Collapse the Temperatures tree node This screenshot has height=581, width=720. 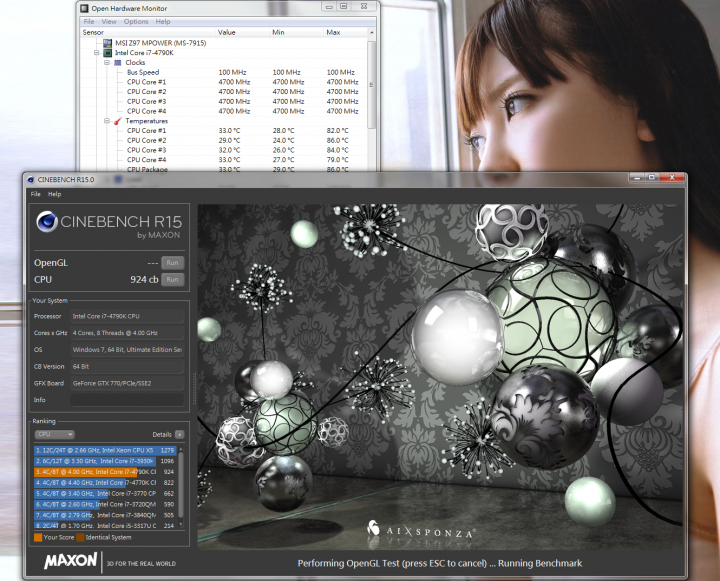[x=107, y=121]
